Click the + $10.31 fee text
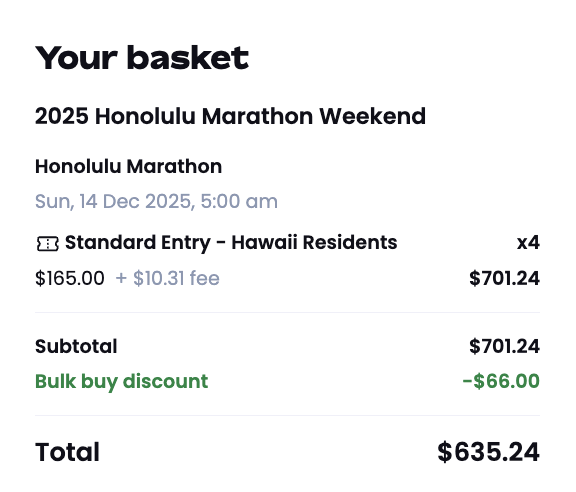Screen dimensions: 576x492 pyautogui.click(x=168, y=278)
